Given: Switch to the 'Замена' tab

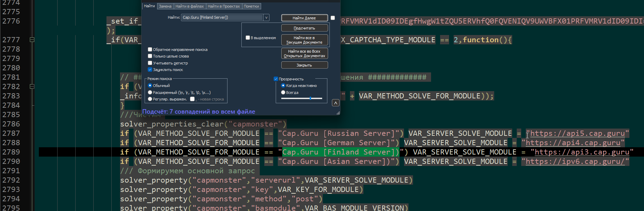Looking at the screenshot, I should (x=165, y=6).
